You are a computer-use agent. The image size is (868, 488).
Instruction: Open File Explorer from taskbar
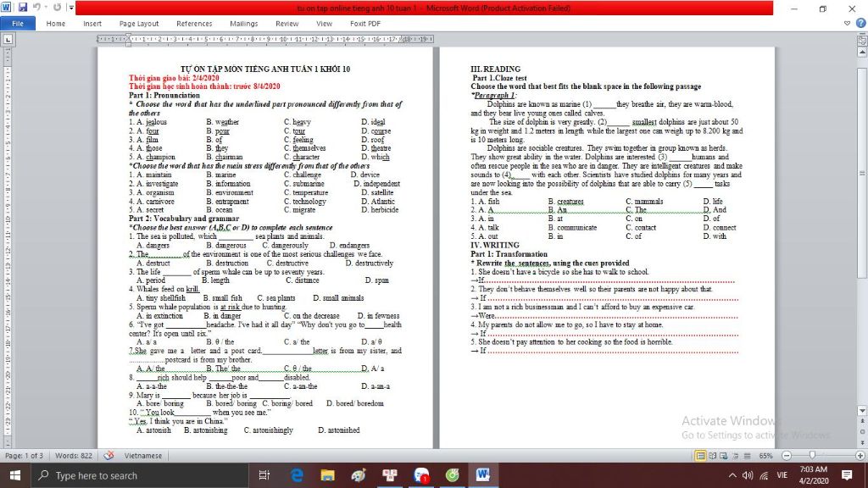(x=328, y=475)
